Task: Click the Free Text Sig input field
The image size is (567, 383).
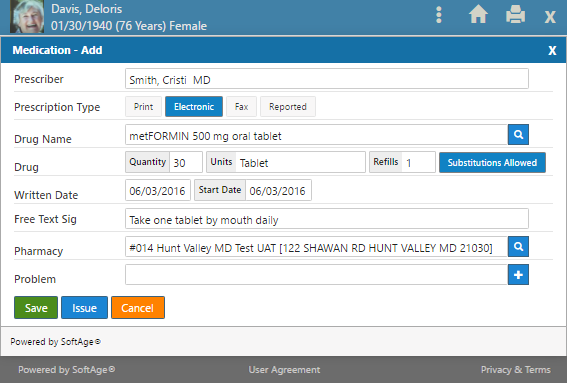Action: click(327, 219)
